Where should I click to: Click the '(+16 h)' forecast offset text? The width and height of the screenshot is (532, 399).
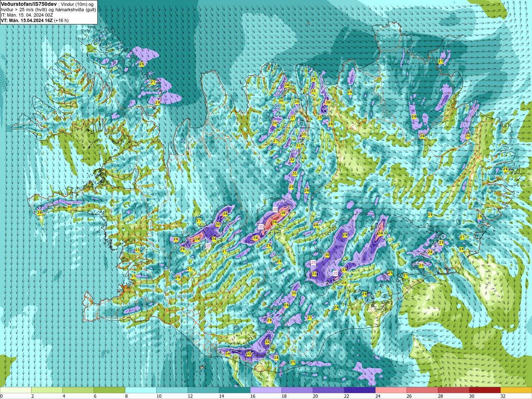pyautogui.click(x=61, y=20)
